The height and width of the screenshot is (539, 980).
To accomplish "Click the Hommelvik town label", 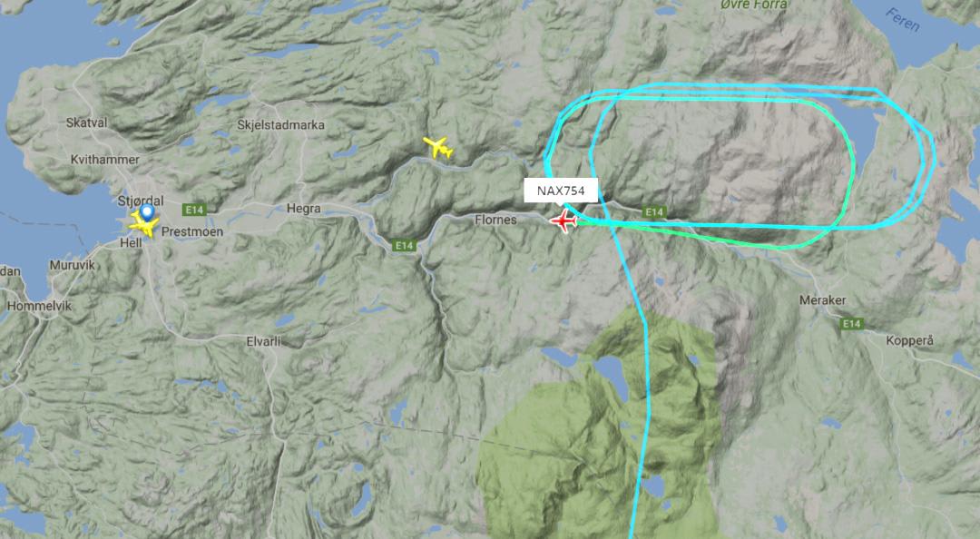I will coord(39,306).
